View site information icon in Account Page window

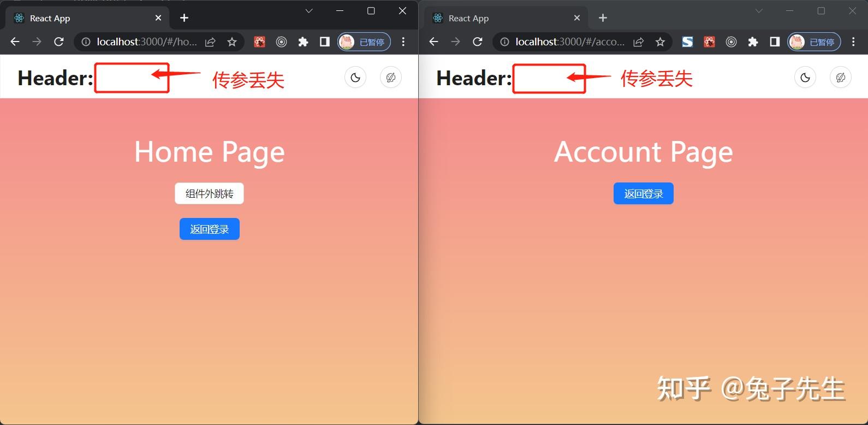504,42
